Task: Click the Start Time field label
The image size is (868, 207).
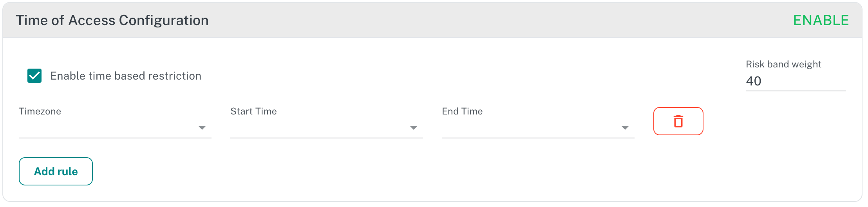Action: [x=254, y=111]
